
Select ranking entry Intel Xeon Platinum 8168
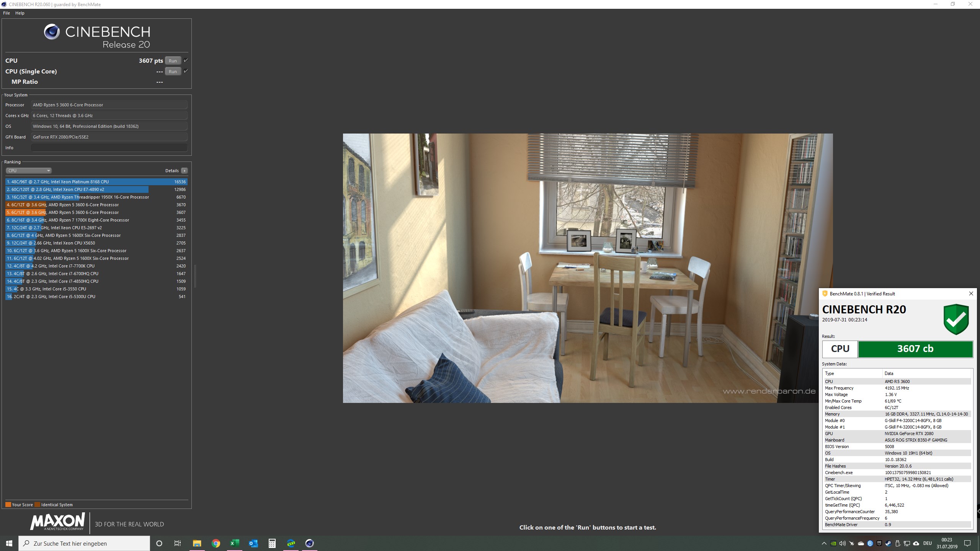[96, 182]
